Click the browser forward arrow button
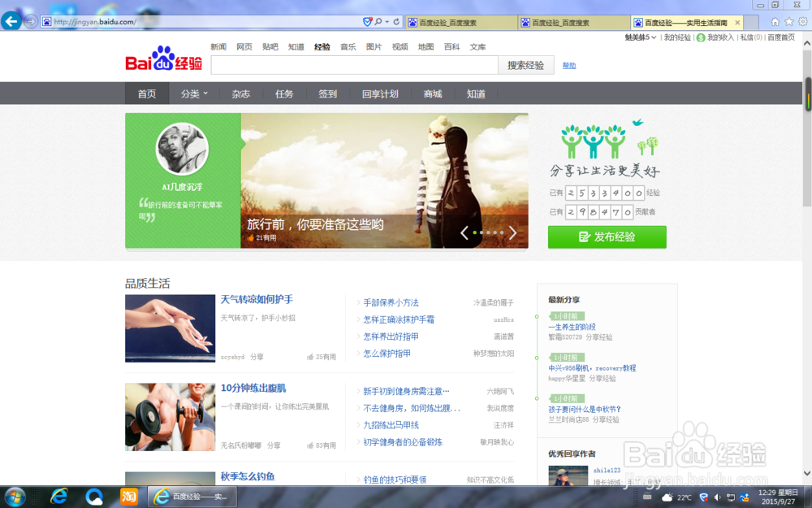The width and height of the screenshot is (812, 508). (x=31, y=22)
